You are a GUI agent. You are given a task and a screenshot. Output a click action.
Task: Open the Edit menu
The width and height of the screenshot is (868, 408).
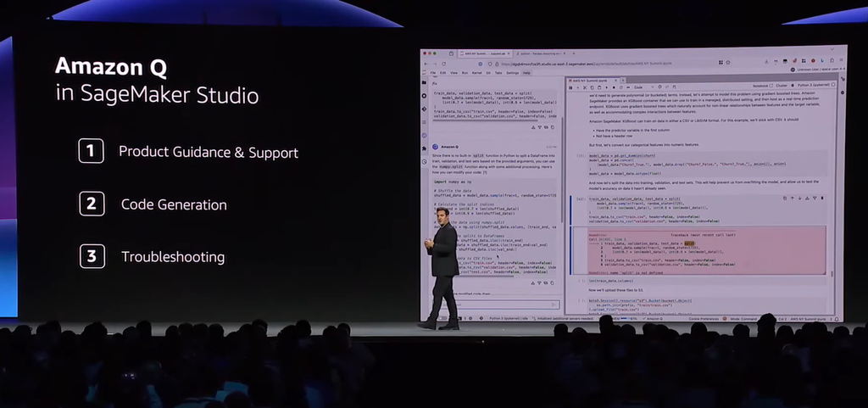(442, 72)
